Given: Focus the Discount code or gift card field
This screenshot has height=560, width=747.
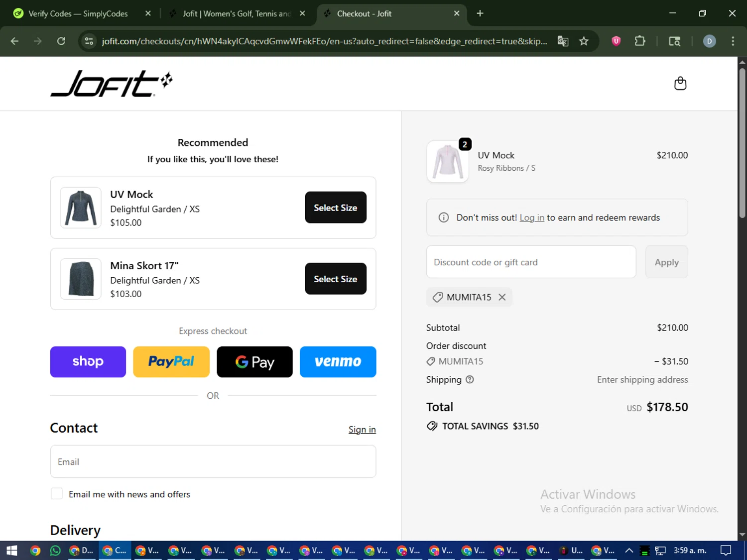Looking at the screenshot, I should click(x=531, y=262).
